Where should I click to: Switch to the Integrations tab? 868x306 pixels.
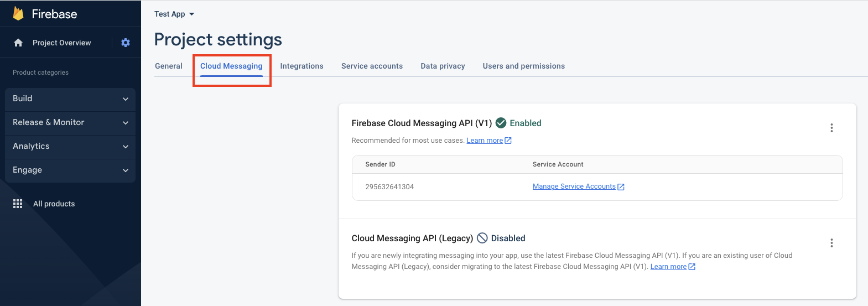[302, 66]
